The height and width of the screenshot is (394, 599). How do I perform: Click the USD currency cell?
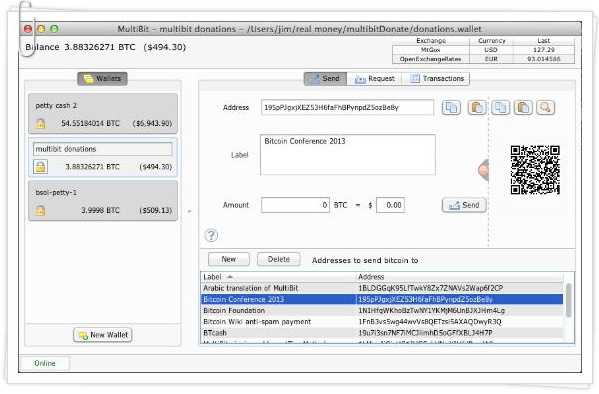coord(491,50)
